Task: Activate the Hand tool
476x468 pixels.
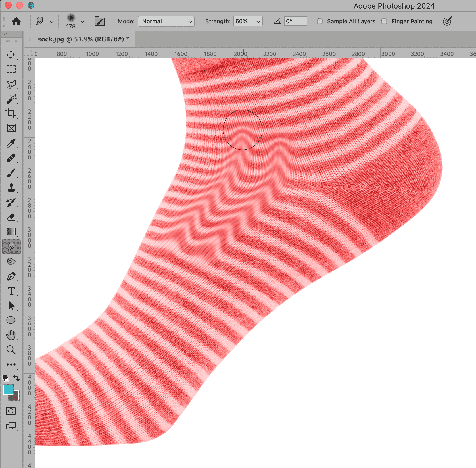Action: (11, 335)
